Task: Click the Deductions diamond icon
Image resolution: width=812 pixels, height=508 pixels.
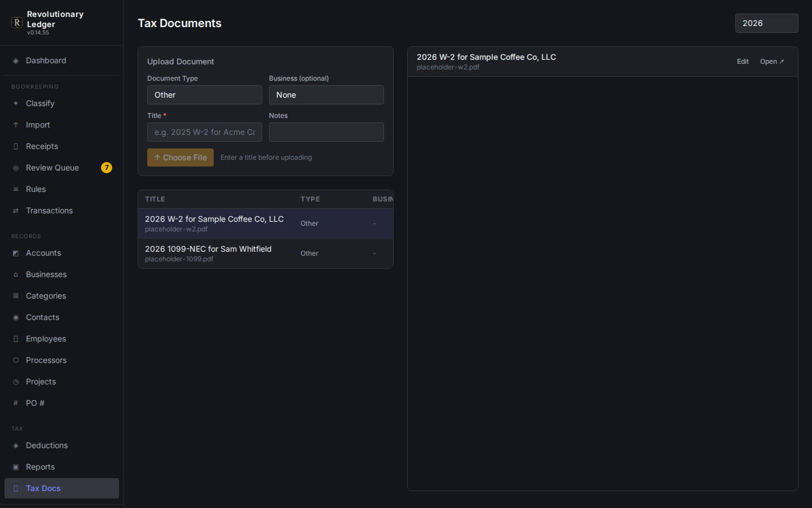Action: click(x=16, y=446)
